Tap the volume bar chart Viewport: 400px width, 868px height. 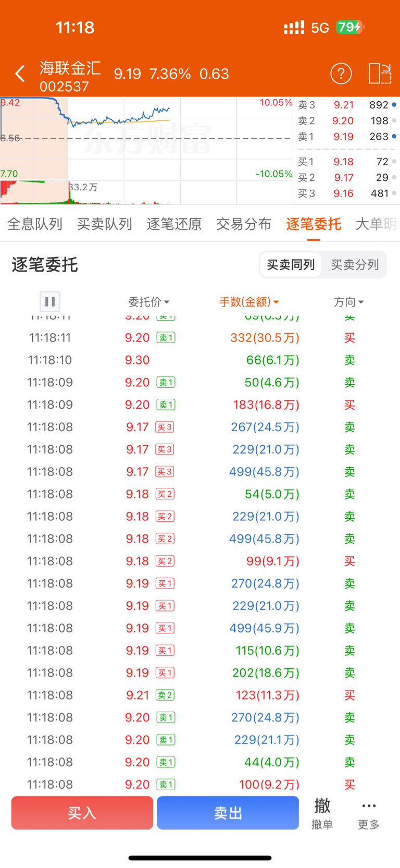pos(146,192)
